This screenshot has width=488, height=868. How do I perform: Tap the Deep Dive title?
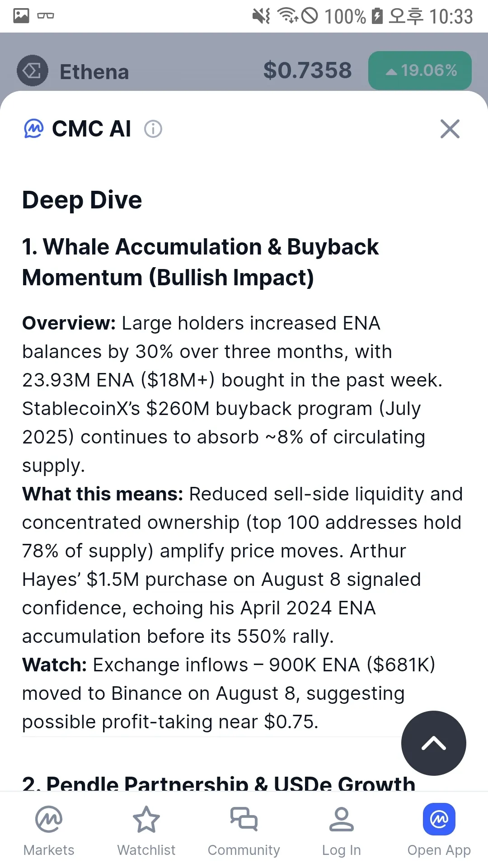click(x=82, y=200)
